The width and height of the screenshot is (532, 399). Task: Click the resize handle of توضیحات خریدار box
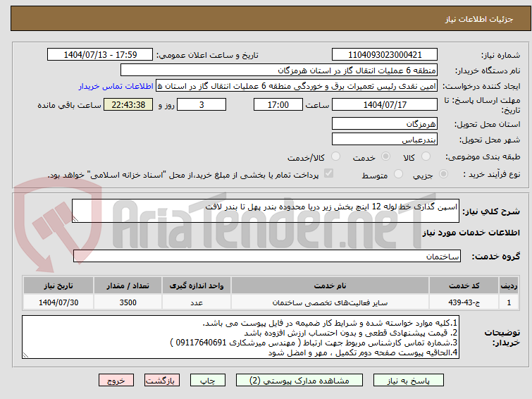tap(25, 355)
